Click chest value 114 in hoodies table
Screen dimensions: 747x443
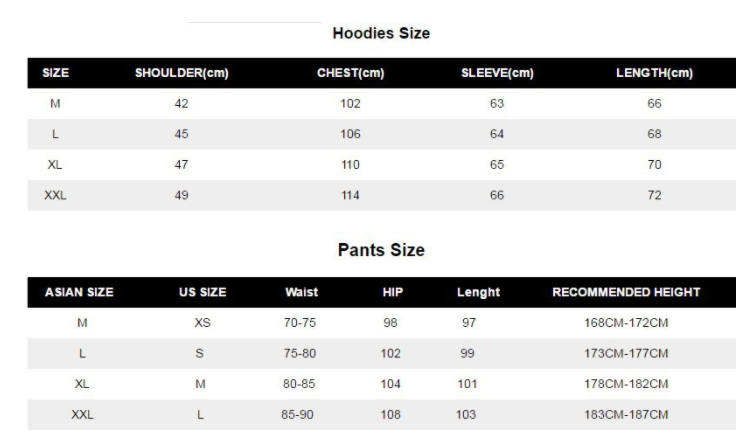click(350, 196)
